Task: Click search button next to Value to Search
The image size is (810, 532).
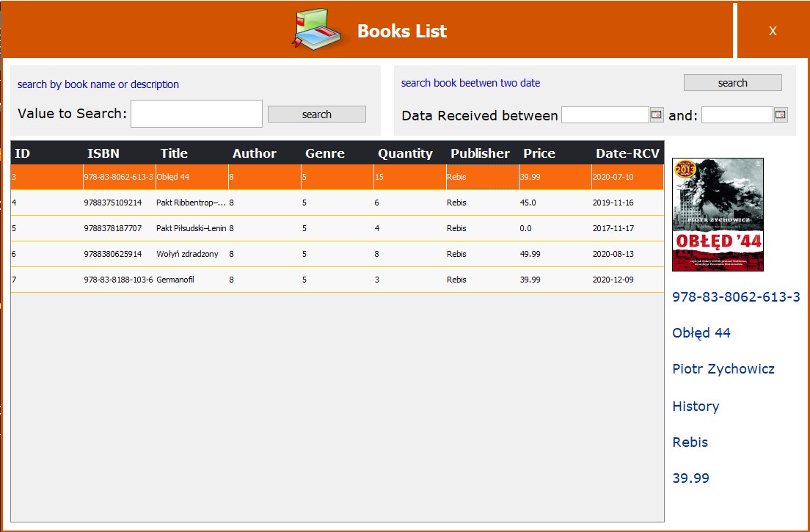Action: (x=316, y=114)
